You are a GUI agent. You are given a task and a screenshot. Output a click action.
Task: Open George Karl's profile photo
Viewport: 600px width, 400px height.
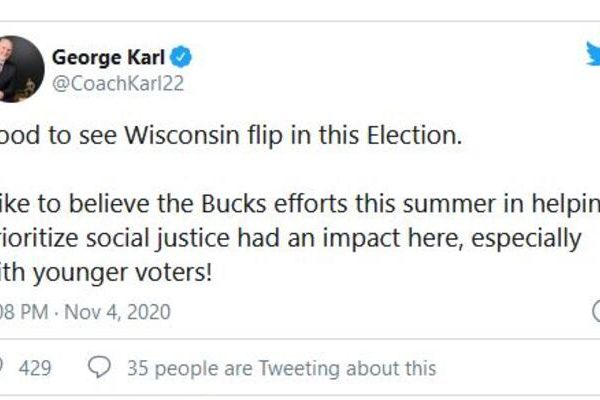(x=21, y=68)
